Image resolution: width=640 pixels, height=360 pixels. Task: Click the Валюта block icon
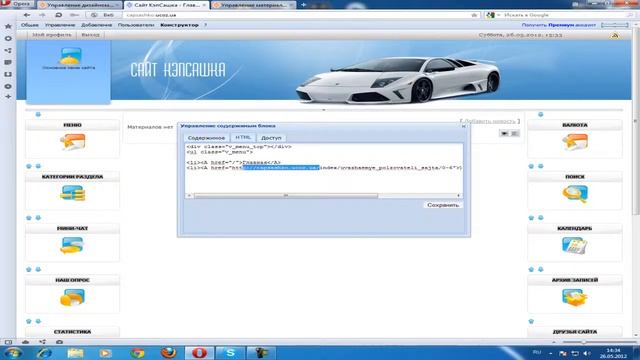pyautogui.click(x=575, y=142)
